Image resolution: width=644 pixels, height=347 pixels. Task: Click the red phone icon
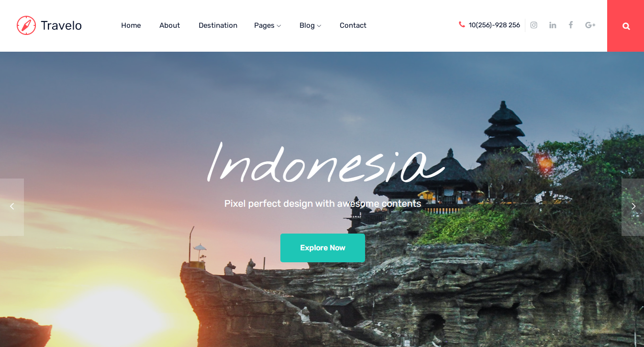[462, 24]
